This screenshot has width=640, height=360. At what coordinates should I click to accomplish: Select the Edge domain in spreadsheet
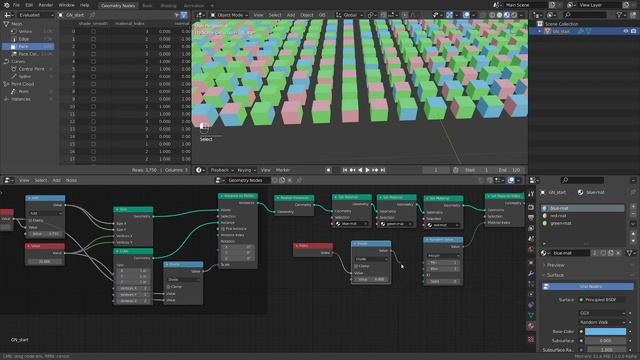pyautogui.click(x=28, y=39)
